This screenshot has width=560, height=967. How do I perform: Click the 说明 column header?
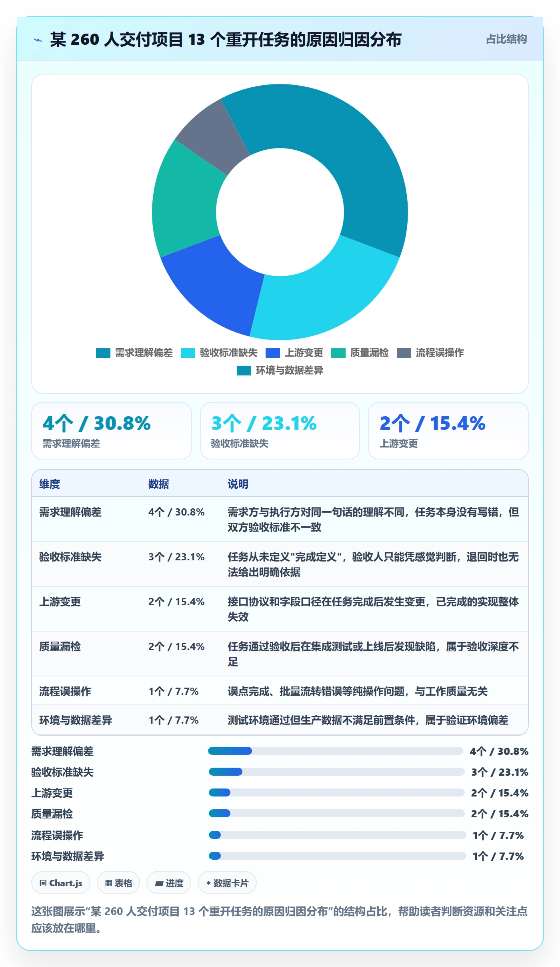pos(238,484)
